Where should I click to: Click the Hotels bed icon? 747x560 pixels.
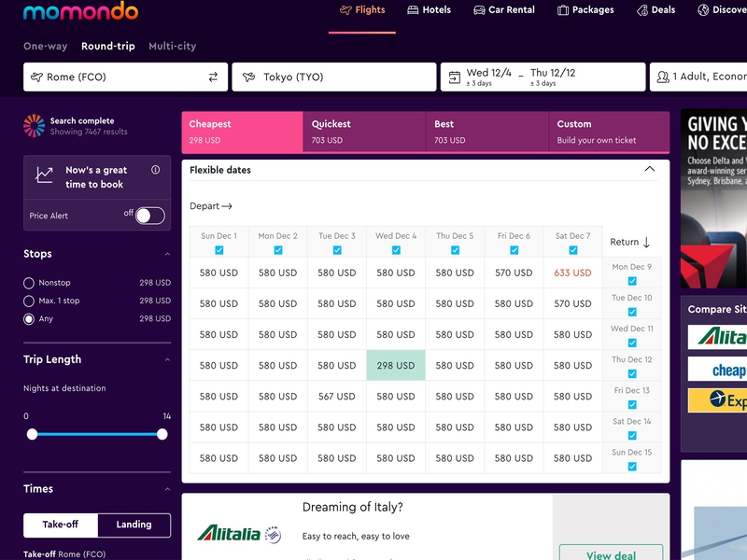pos(413,10)
